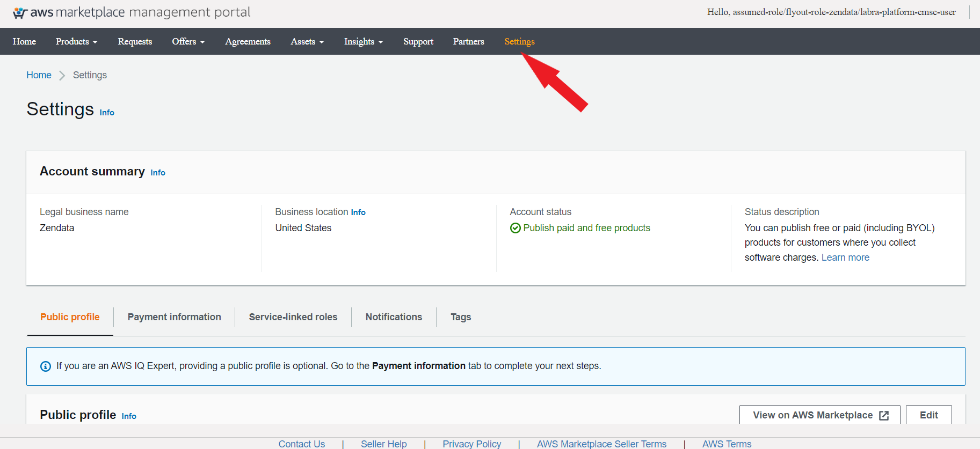Image resolution: width=980 pixels, height=449 pixels.
Task: Go to Home in the top navigation bar
Action: (25, 41)
